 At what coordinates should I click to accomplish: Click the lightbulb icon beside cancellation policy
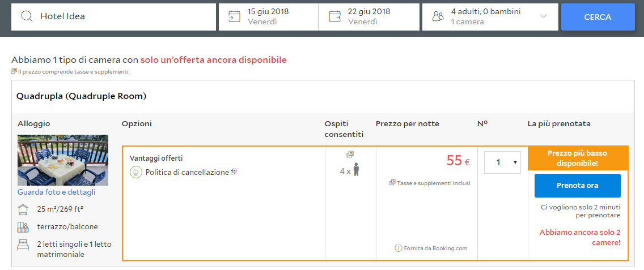pyautogui.click(x=136, y=172)
